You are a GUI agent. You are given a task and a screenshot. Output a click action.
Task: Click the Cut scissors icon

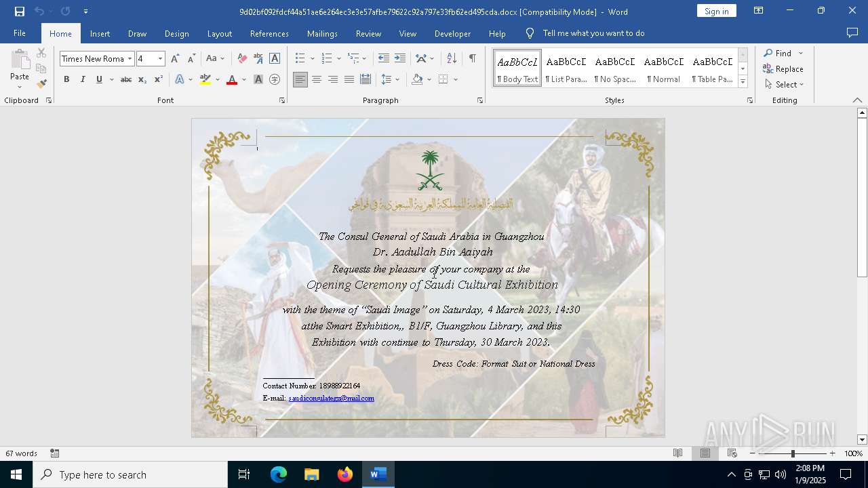point(41,53)
